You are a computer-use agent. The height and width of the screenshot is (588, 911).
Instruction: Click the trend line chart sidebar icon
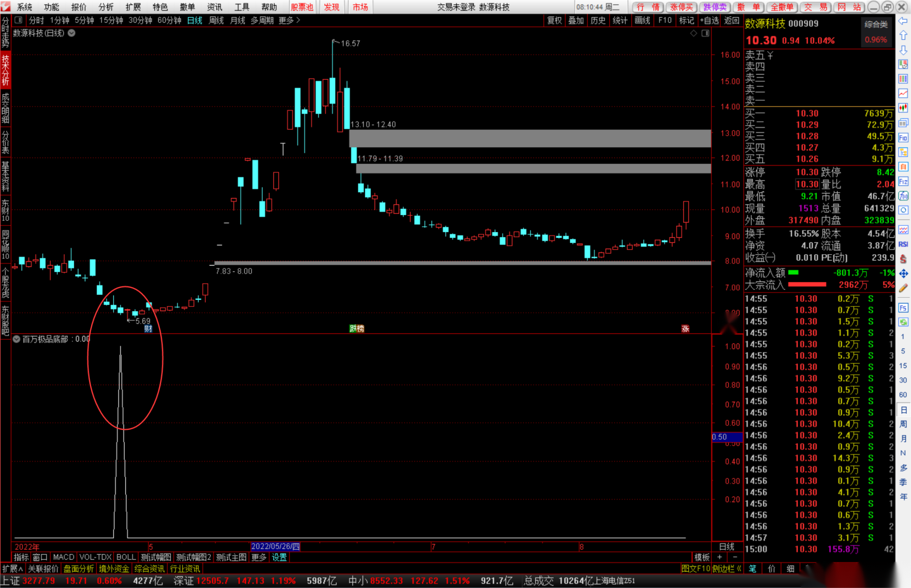(903, 93)
